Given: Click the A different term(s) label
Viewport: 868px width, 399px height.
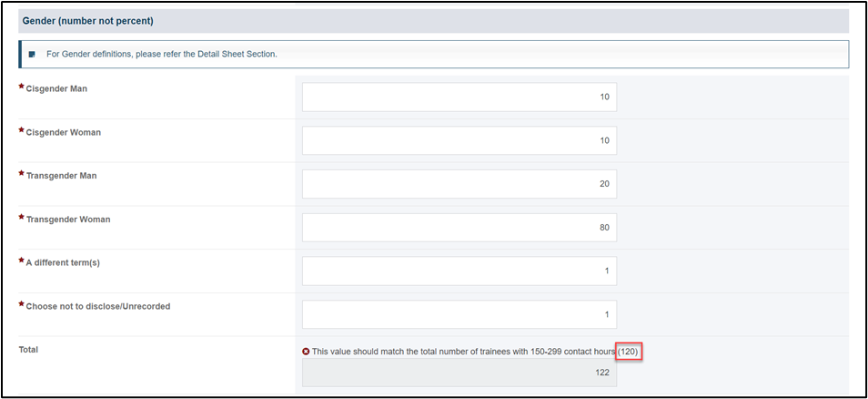Looking at the screenshot, I should (63, 262).
